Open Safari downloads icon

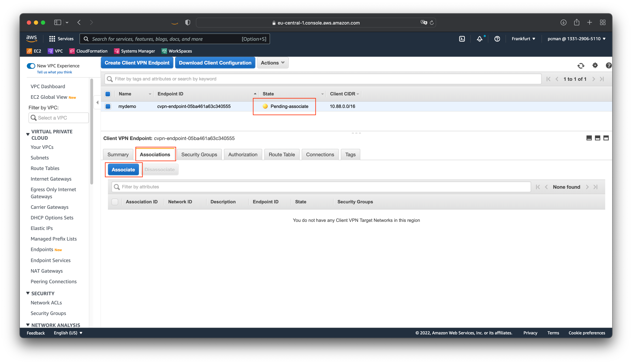pyautogui.click(x=563, y=23)
